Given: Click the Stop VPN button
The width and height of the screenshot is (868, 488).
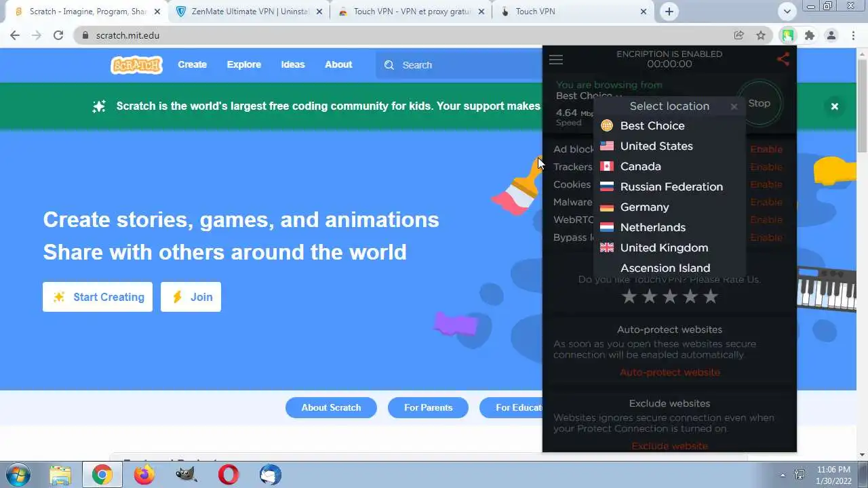Looking at the screenshot, I should pos(759,103).
